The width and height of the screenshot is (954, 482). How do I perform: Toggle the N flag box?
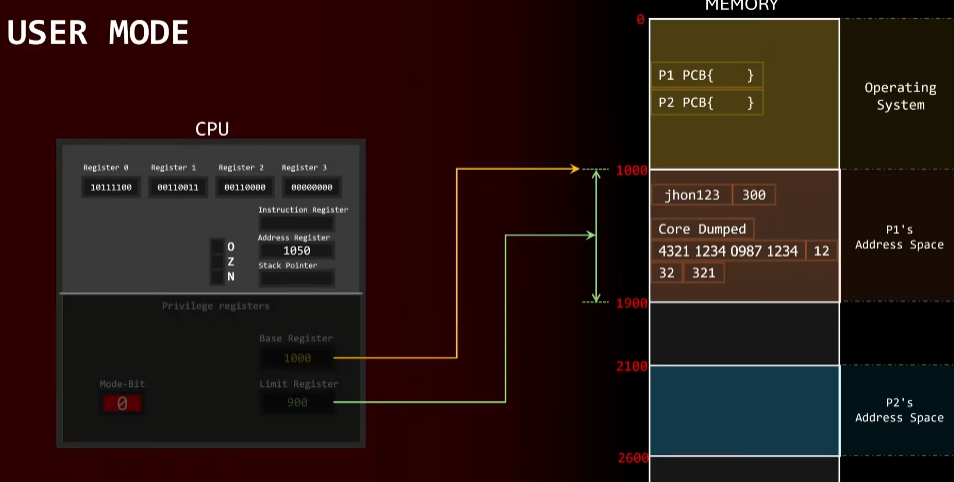click(217, 277)
